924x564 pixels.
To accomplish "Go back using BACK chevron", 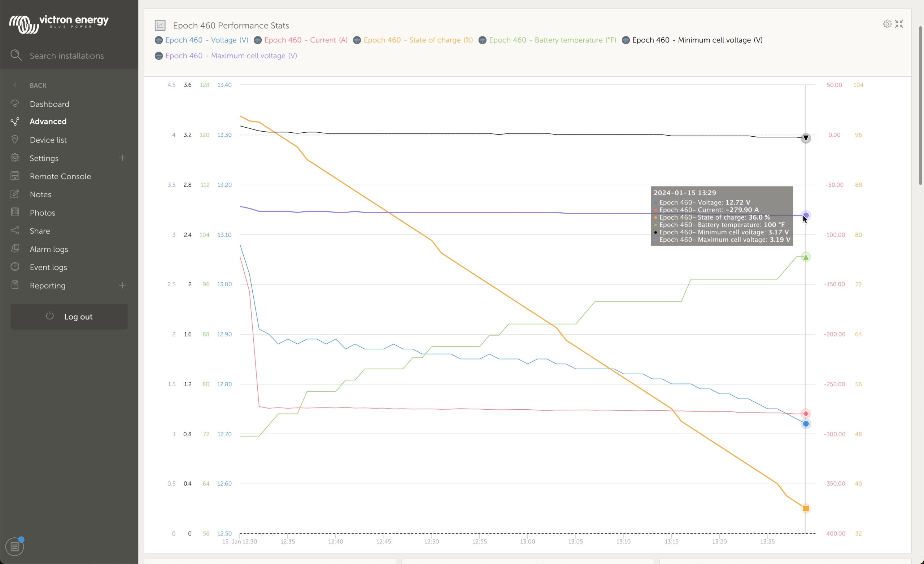I will [15, 85].
